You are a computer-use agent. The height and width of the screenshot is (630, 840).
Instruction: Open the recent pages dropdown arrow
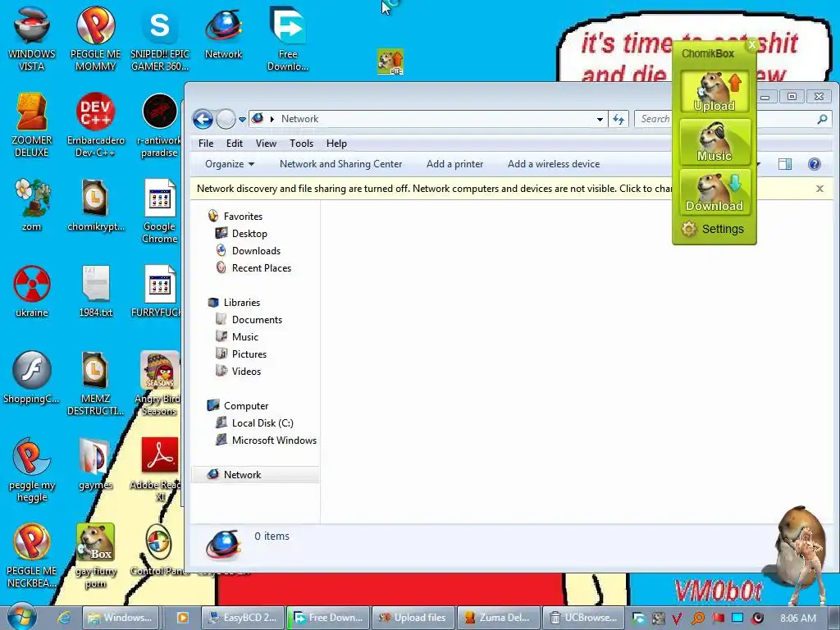(x=242, y=119)
